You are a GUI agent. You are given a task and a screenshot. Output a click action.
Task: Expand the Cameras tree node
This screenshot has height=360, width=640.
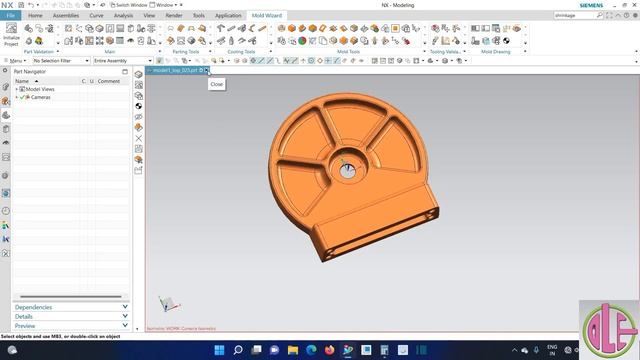click(x=17, y=97)
